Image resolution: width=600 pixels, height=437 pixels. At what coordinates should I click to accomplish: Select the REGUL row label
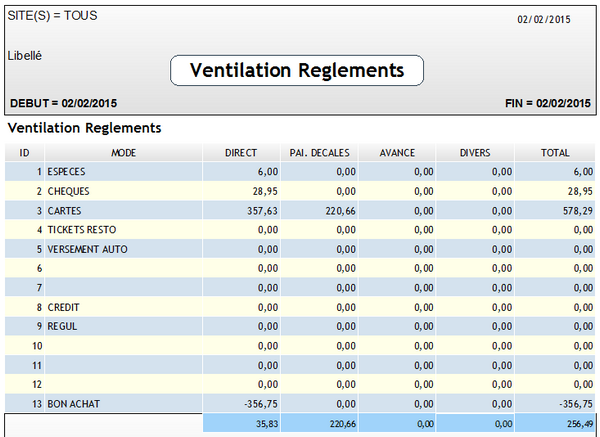[62, 326]
